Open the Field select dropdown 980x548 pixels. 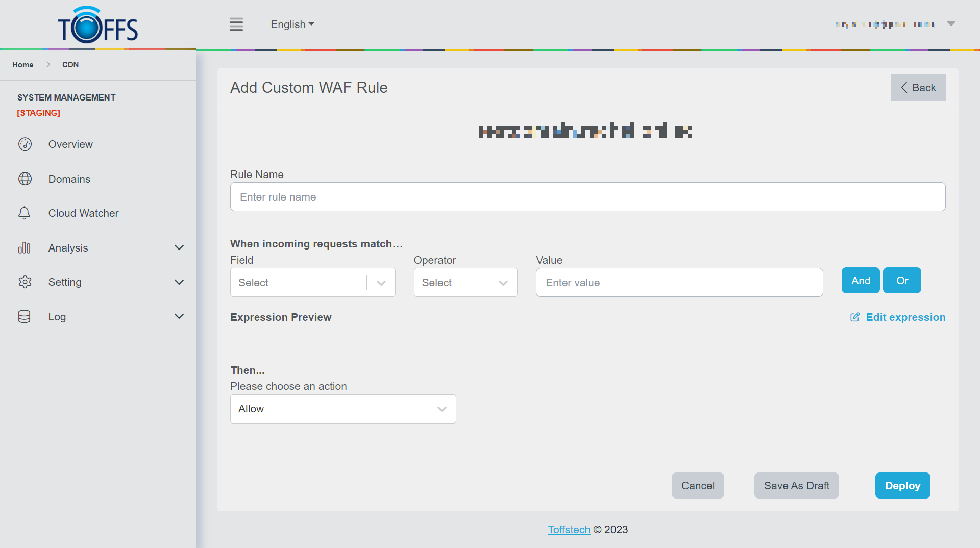coord(312,283)
